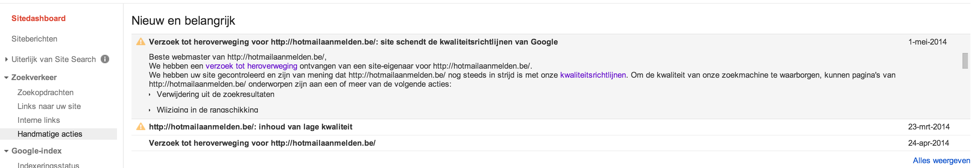The height and width of the screenshot is (168, 980).
Task: Click 'Alles weergeven' link
Action: point(941,161)
